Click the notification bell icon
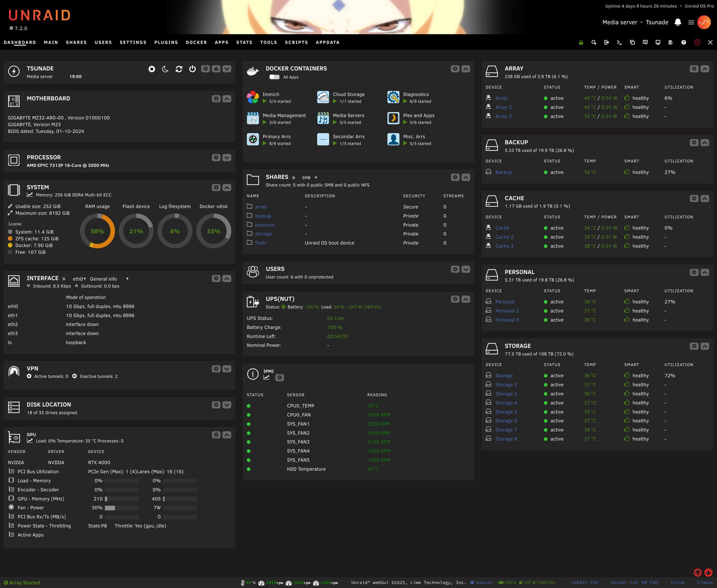Viewport: 717px width, 588px height. coord(678,22)
